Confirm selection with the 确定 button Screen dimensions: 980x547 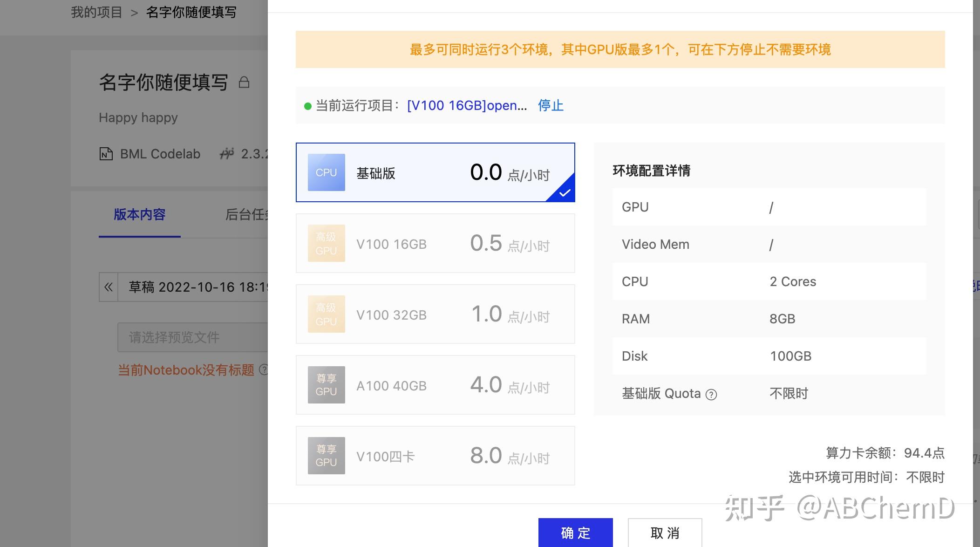point(575,533)
